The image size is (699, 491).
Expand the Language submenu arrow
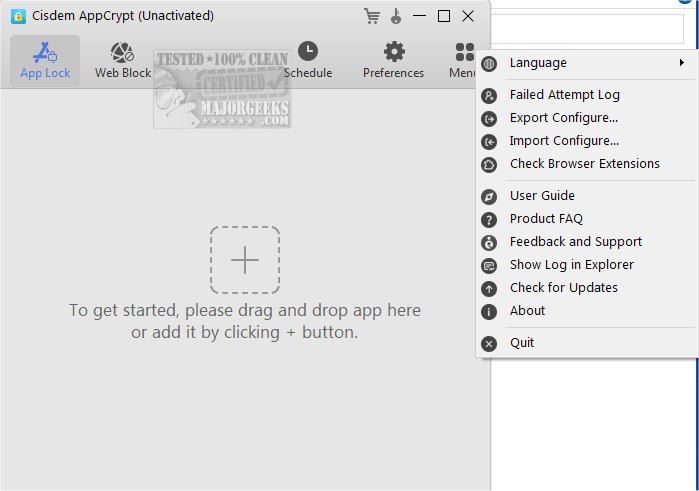682,62
